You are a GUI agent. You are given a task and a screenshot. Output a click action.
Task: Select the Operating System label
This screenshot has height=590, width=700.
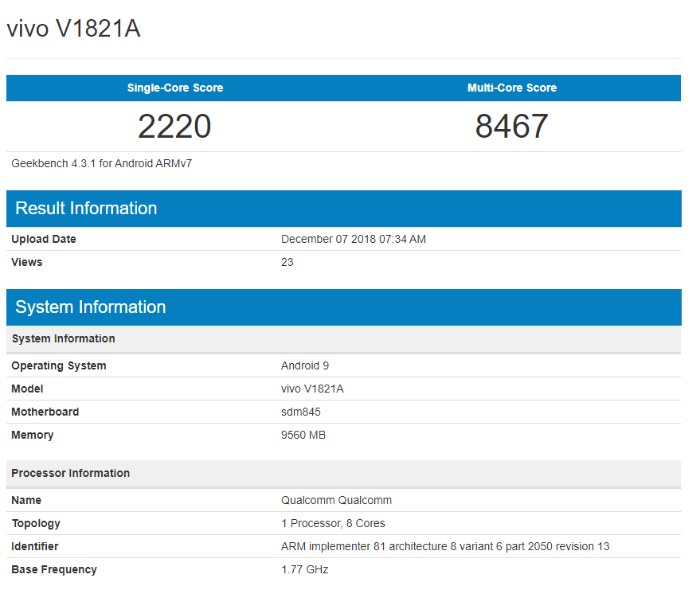(59, 366)
